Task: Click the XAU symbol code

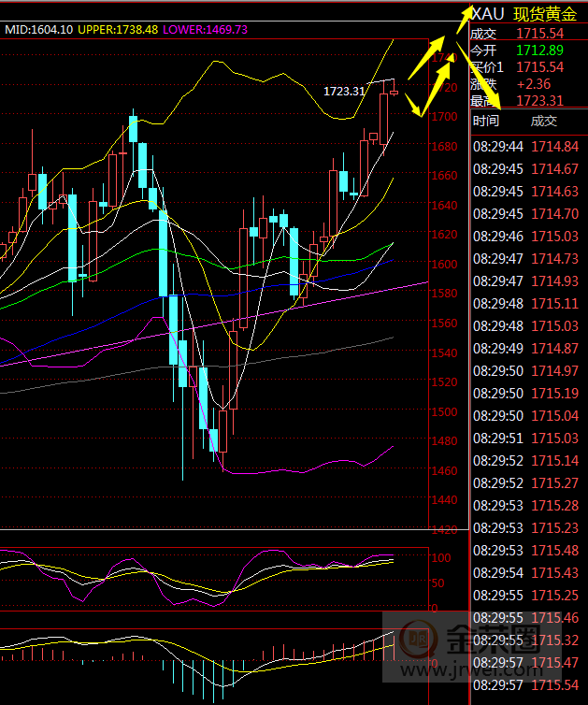Action: coord(488,13)
